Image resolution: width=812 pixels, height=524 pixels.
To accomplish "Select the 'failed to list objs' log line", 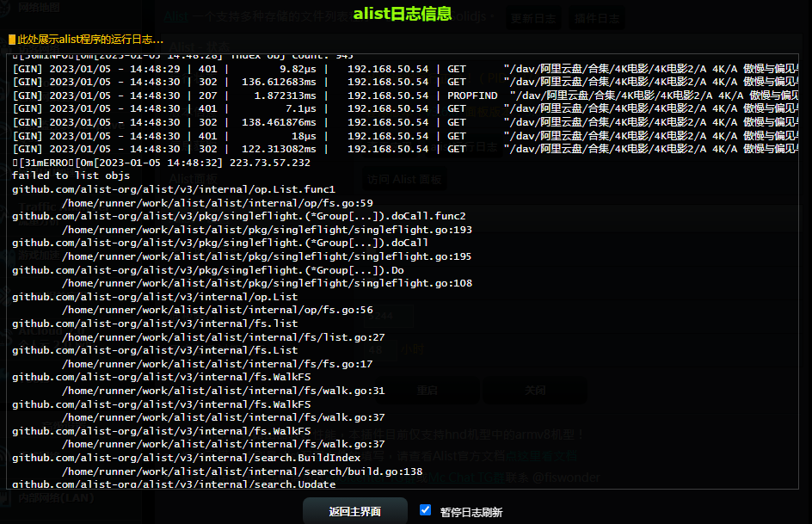I will point(71,176).
